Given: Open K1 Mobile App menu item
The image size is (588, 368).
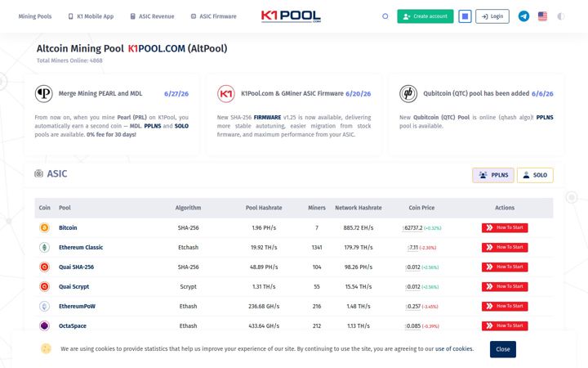Looking at the screenshot, I should 91,16.
